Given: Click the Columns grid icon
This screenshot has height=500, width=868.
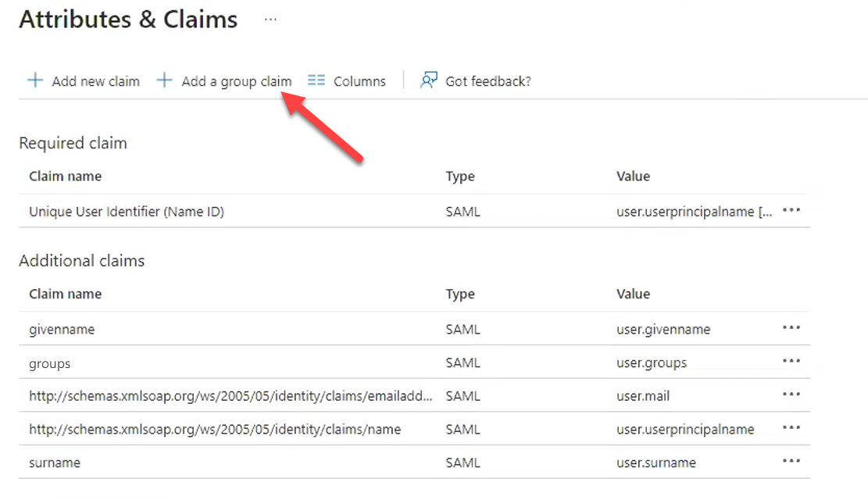Looking at the screenshot, I should pos(316,80).
